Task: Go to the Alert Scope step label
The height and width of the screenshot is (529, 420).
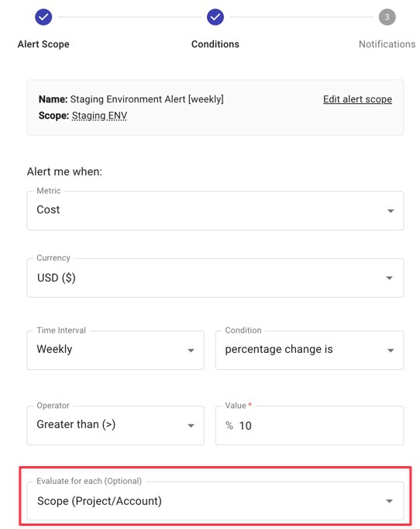Action: tap(43, 44)
